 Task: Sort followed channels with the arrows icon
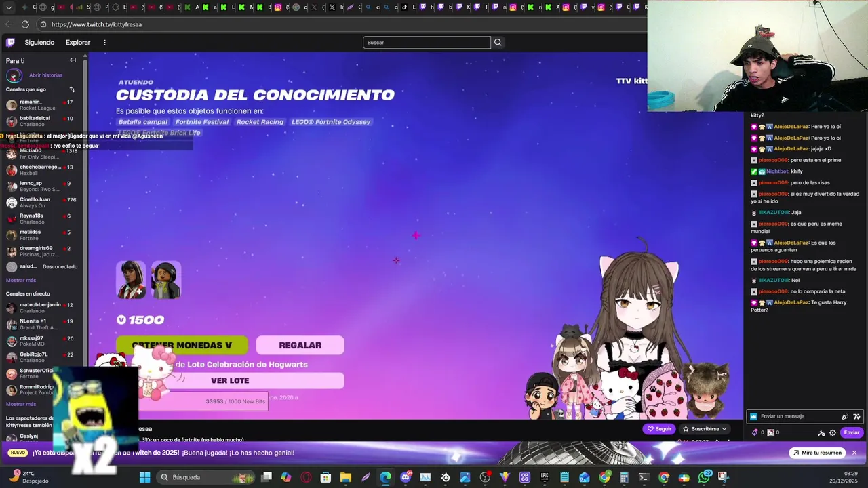(x=72, y=89)
